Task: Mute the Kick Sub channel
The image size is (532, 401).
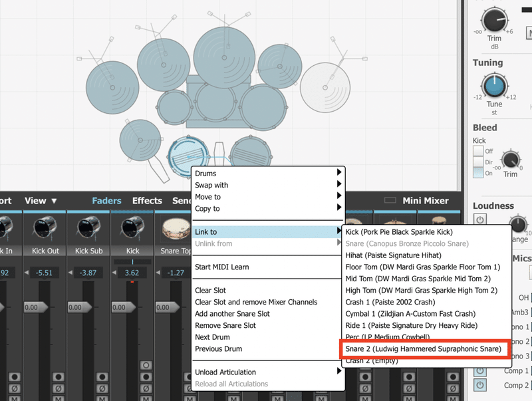Action: click(x=102, y=398)
